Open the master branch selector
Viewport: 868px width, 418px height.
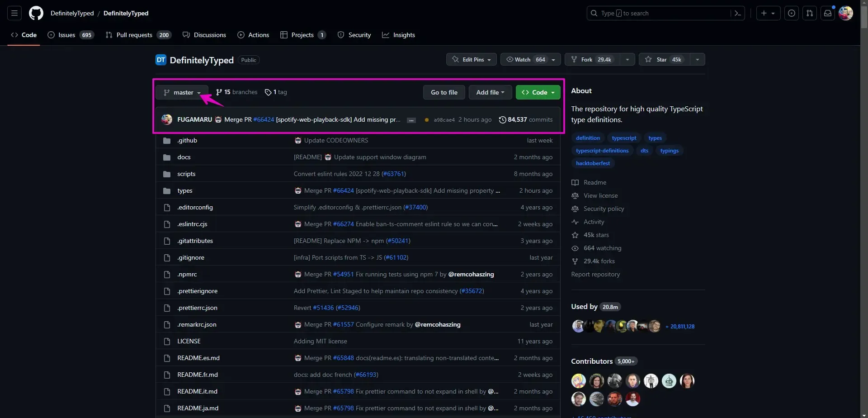182,92
